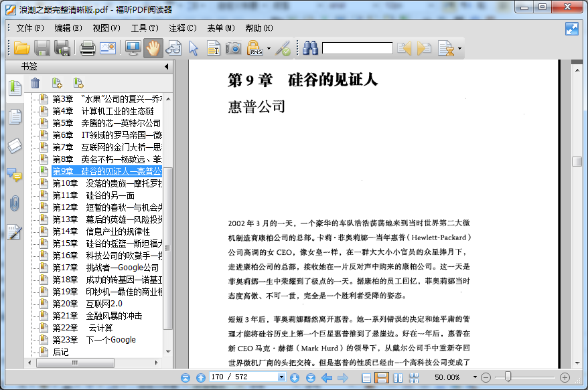The image size is (588, 390).
Task: Open the Layers sidebar icon
Action: coord(15,146)
